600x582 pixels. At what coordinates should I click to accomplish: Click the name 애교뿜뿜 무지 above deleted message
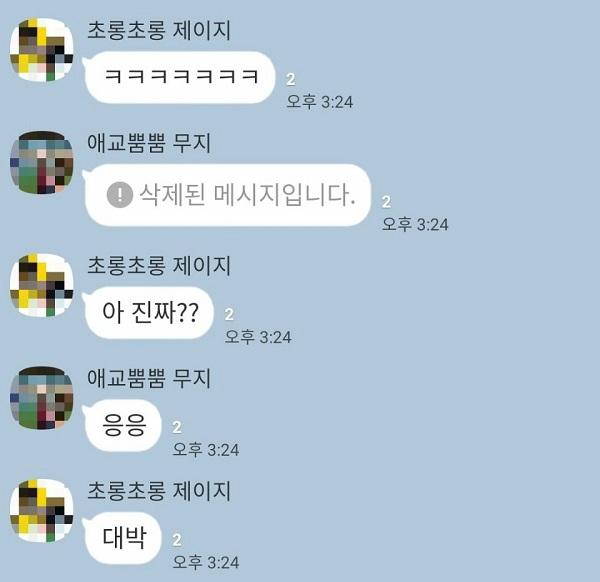click(x=149, y=143)
